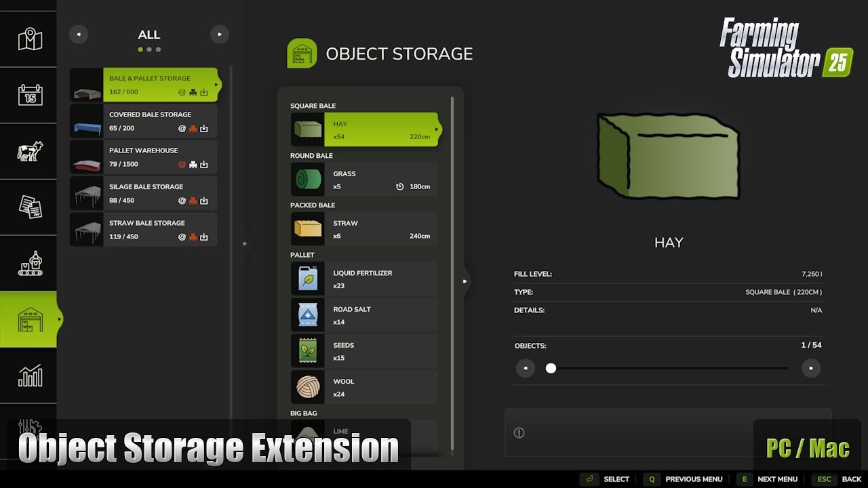Open the statistics chart page icon
The image size is (868, 488).
30,375
